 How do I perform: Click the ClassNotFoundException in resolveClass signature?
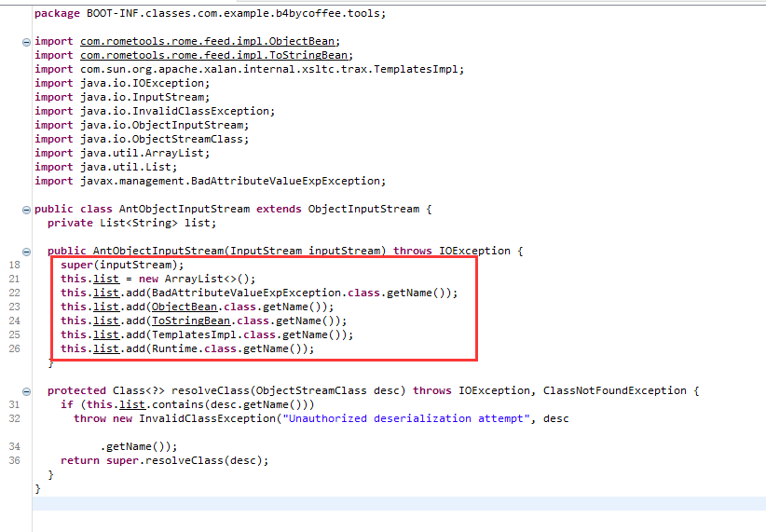[614, 390]
